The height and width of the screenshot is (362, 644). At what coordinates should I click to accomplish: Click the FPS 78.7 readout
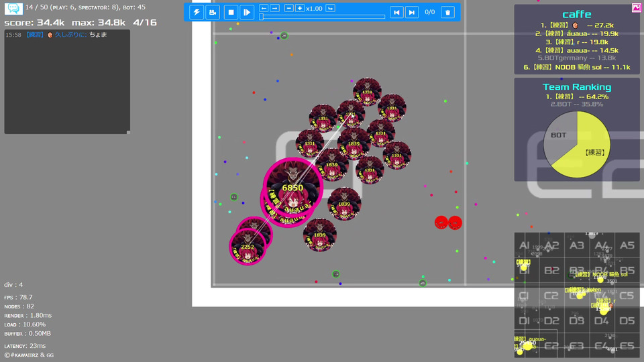coord(19,297)
